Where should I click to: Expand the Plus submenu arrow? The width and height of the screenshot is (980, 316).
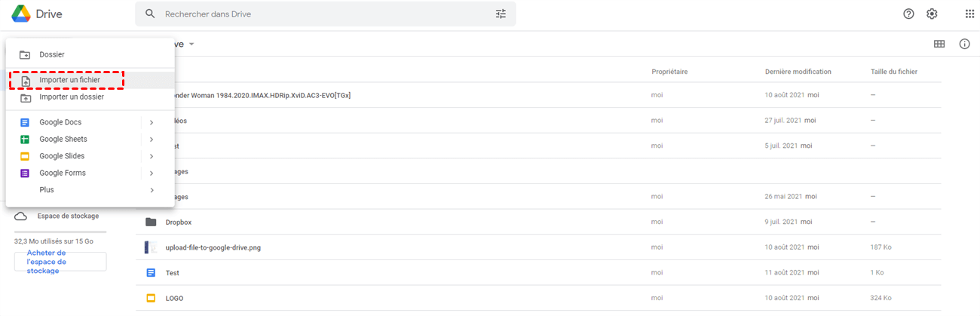point(152,190)
